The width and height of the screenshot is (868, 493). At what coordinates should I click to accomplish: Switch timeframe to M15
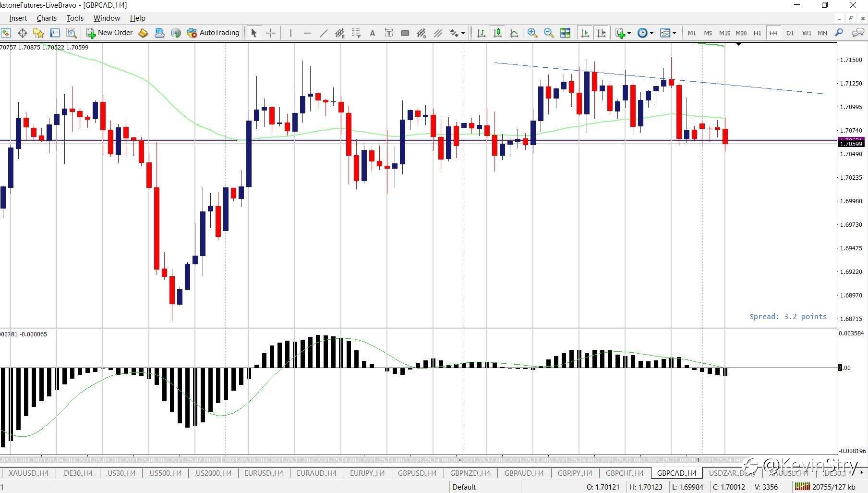point(724,33)
